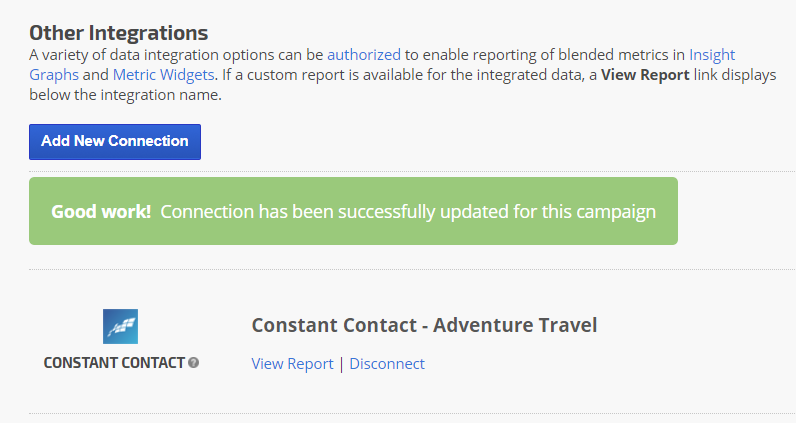Select the Constant Contact - Adventure Travel heading

[424, 325]
